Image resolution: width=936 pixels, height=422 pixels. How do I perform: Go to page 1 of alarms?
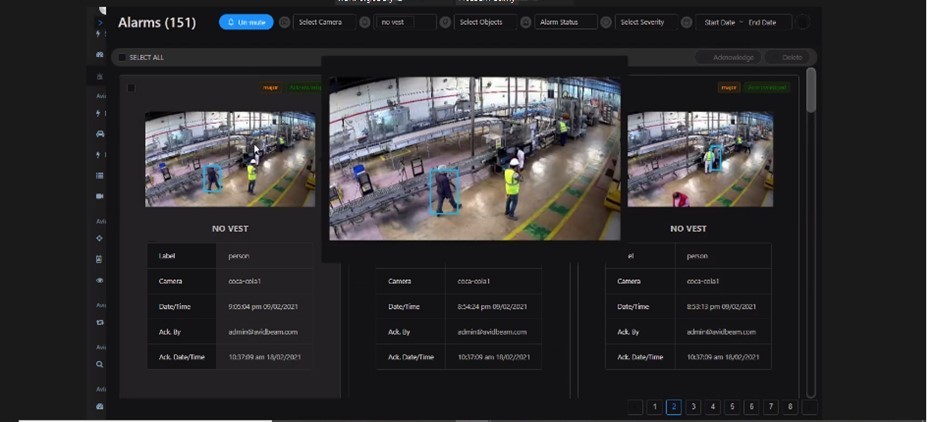[x=654, y=407]
